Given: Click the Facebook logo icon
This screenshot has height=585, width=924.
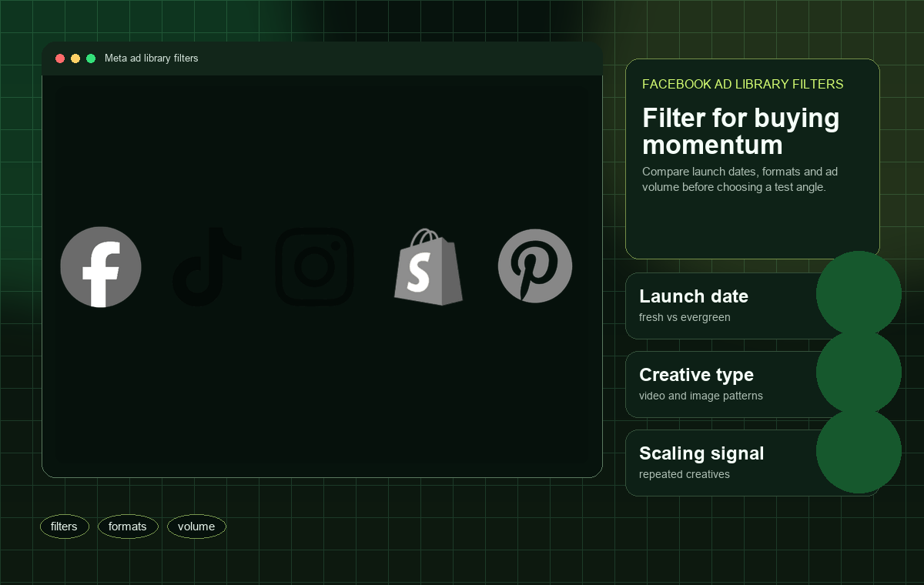Looking at the screenshot, I should coord(101,267).
